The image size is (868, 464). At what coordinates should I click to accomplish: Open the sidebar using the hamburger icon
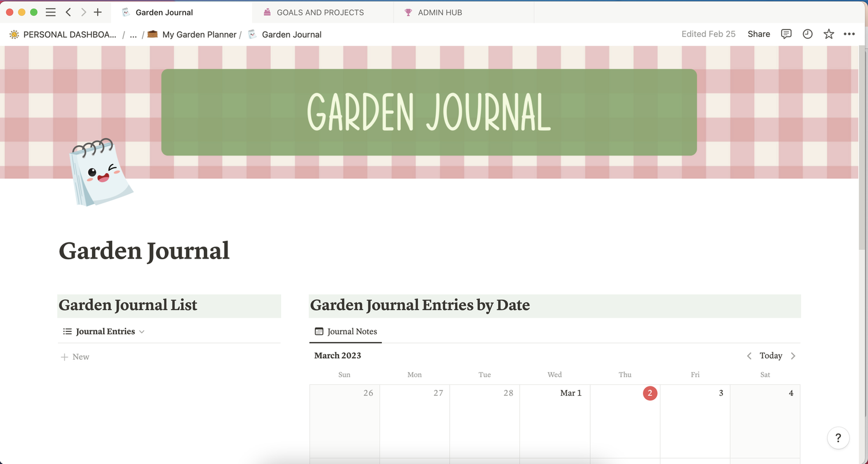click(51, 12)
